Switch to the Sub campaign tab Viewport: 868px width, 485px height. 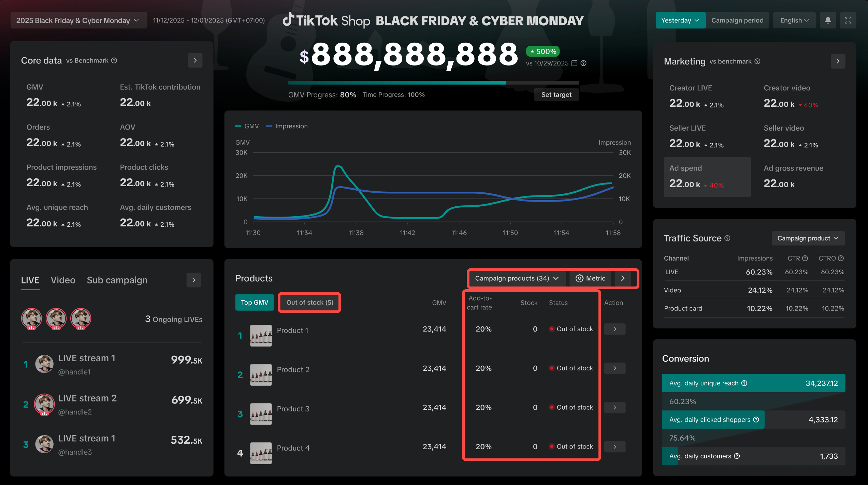point(117,280)
